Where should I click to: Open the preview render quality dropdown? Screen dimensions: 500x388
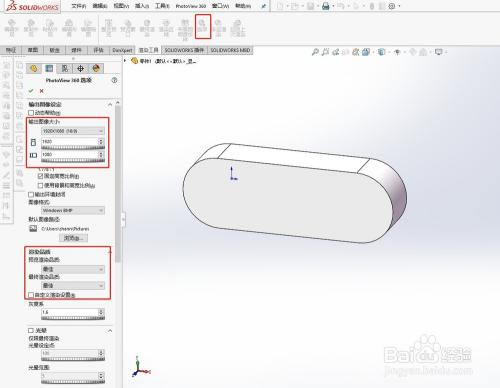(73, 269)
